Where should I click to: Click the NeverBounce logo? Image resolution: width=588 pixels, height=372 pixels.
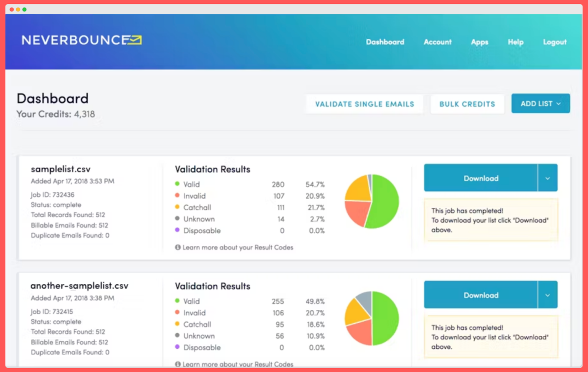tap(82, 40)
